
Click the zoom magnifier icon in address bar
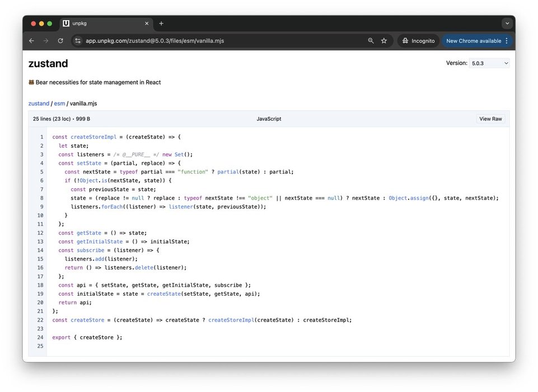371,41
